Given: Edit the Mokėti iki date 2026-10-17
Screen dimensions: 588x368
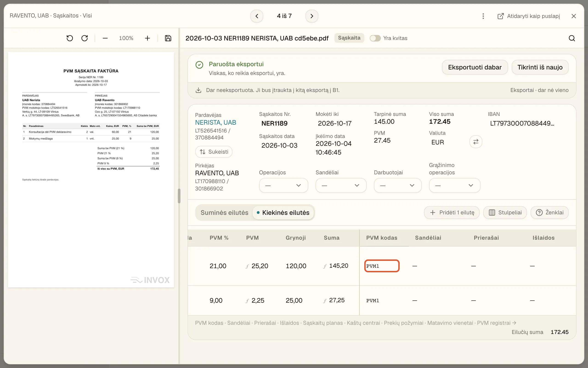Looking at the screenshot, I should point(335,124).
